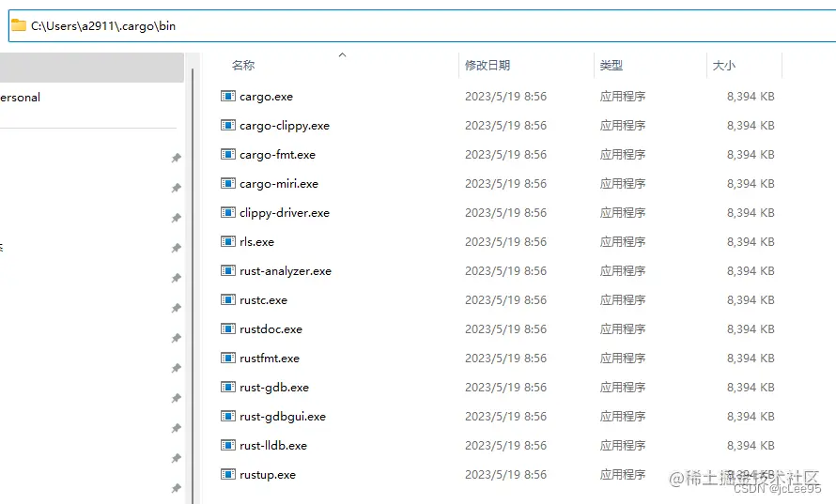Click the 8,394 KB size of rustc.exe
This screenshot has width=836, height=504.
pyautogui.click(x=751, y=300)
